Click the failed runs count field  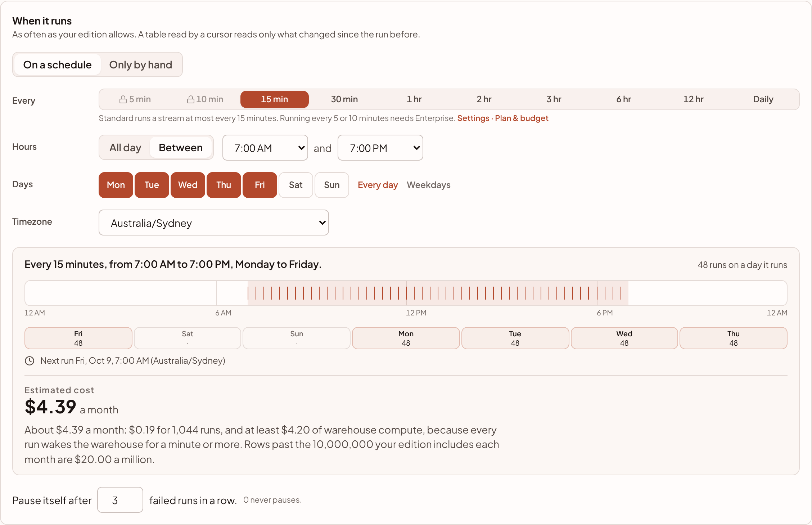120,500
